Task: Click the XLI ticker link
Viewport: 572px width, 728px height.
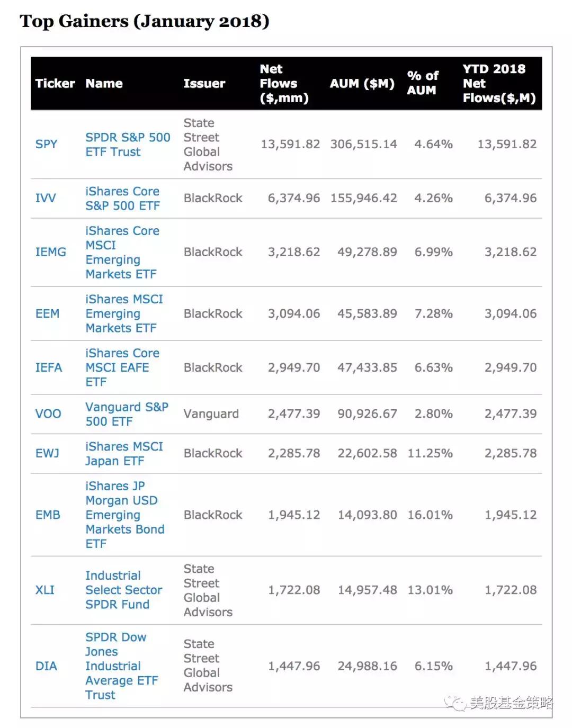Action: [45, 590]
